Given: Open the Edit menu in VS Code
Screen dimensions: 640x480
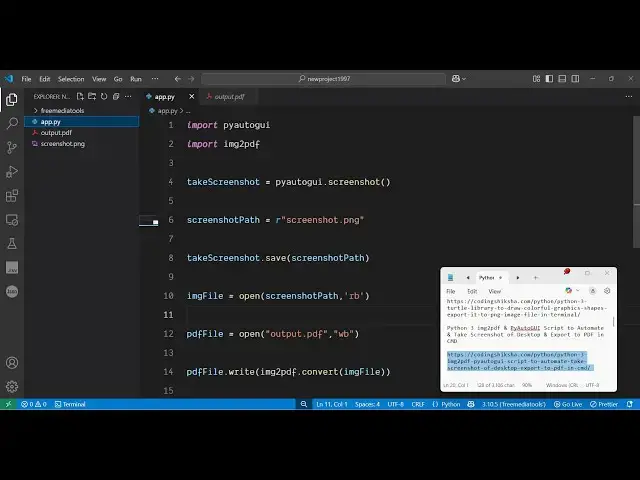Looking at the screenshot, I should pyautogui.click(x=44, y=79).
